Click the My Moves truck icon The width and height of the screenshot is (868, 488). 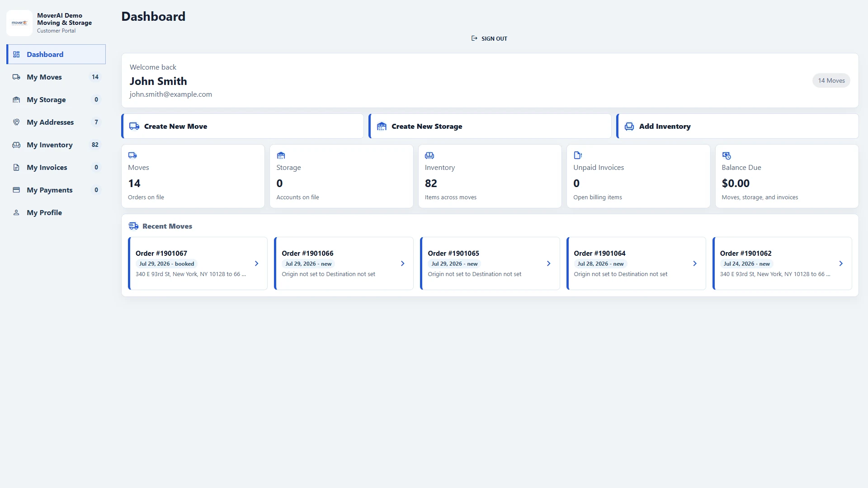16,77
